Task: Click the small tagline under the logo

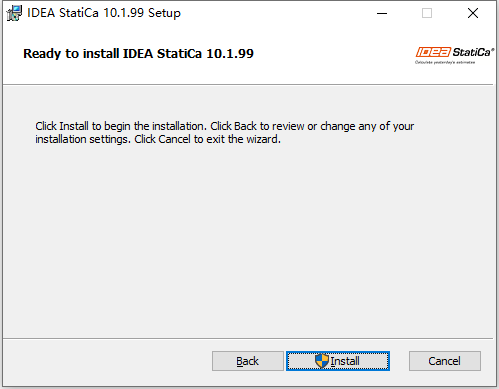Action: pos(445,62)
